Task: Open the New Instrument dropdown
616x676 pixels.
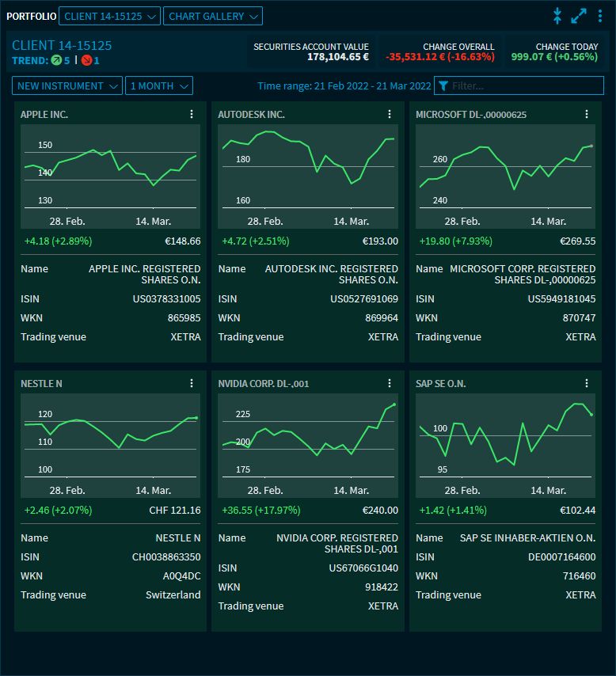Action: pos(67,85)
